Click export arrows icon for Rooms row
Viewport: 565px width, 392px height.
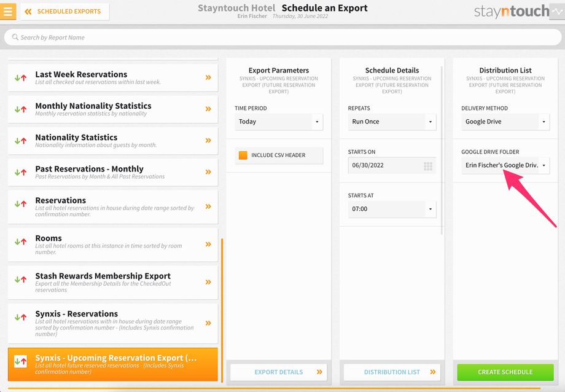click(20, 241)
